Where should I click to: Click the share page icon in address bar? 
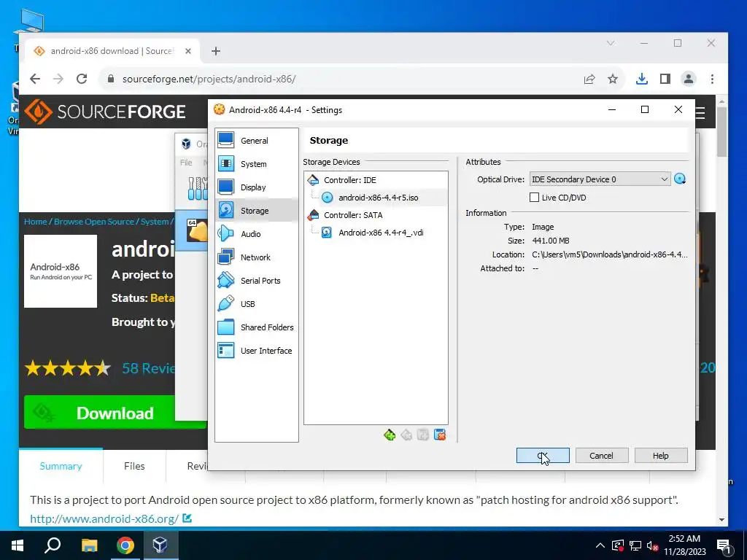[x=589, y=79]
